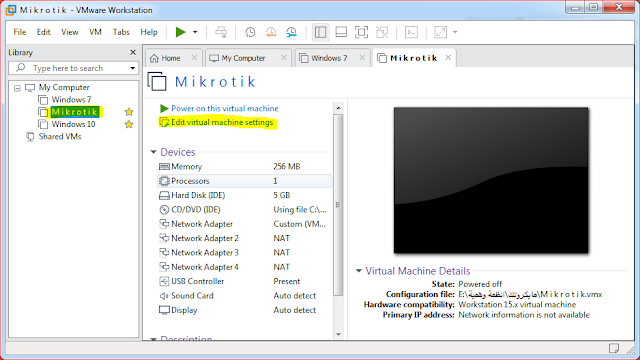Toggle the thumbnail bar view button

(341, 32)
